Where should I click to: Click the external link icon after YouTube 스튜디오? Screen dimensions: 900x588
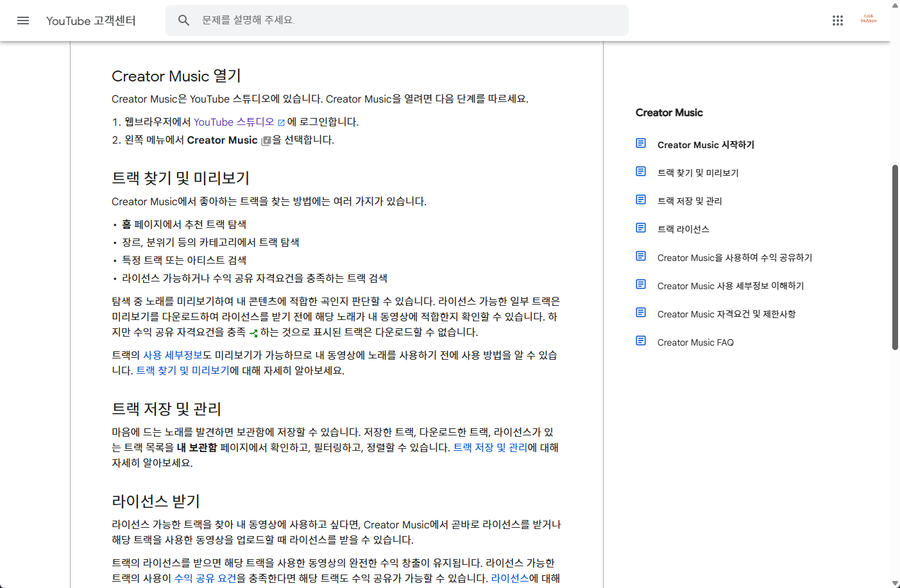tap(281, 122)
